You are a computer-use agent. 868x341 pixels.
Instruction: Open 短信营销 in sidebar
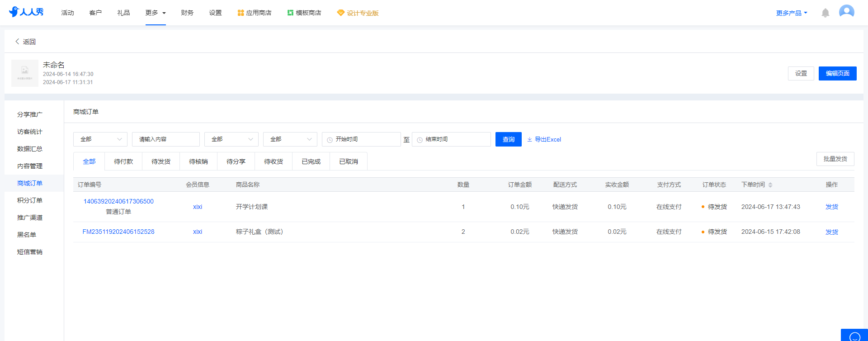coord(30,252)
